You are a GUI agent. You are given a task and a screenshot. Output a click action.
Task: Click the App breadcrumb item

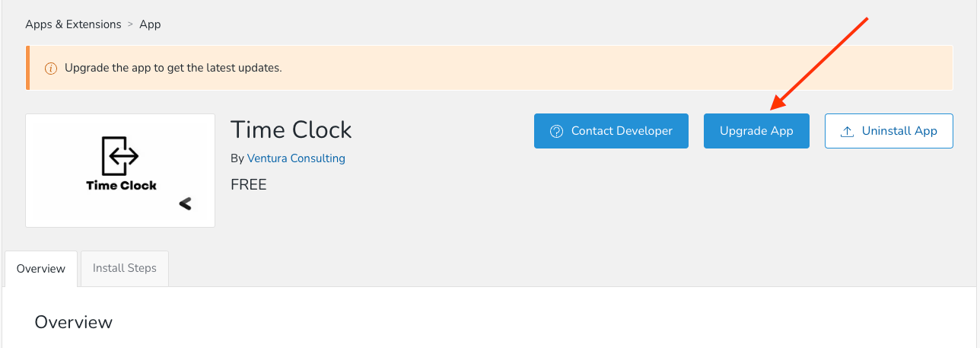coord(150,24)
